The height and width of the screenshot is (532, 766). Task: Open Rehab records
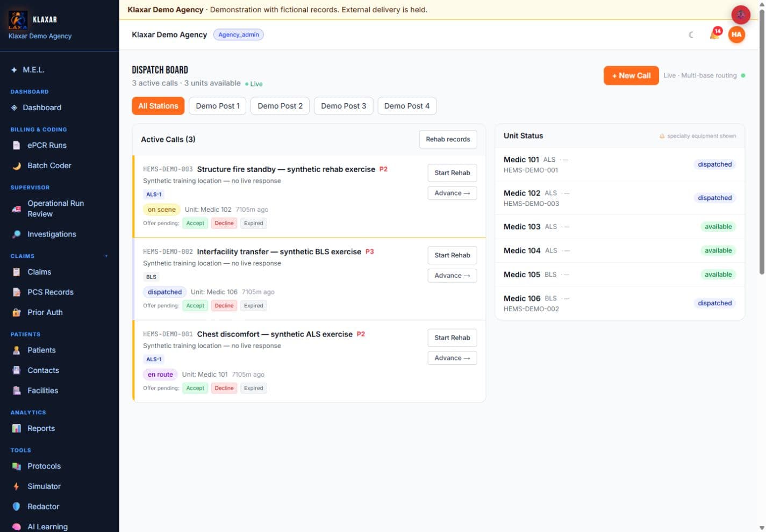[448, 139]
